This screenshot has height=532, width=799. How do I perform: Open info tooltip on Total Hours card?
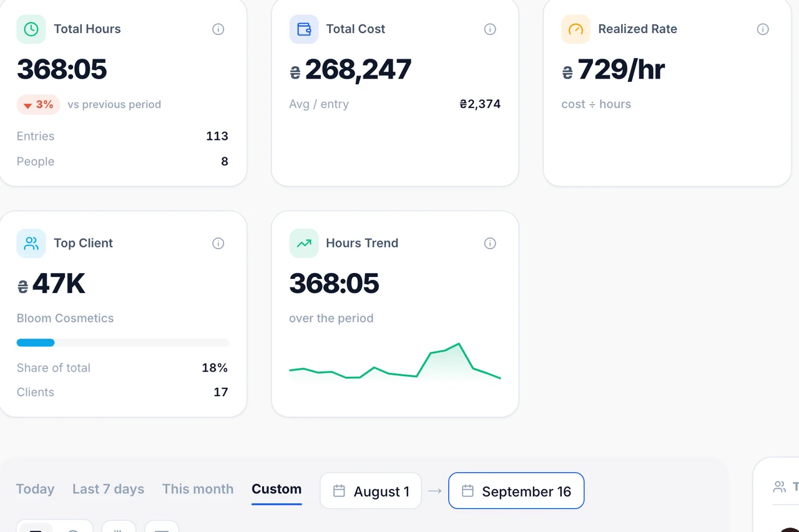218,29
